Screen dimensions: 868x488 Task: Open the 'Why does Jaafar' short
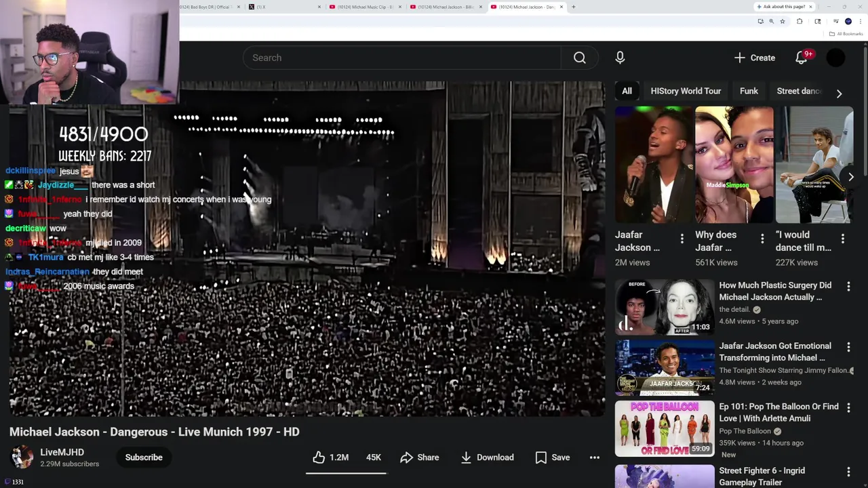(x=734, y=165)
